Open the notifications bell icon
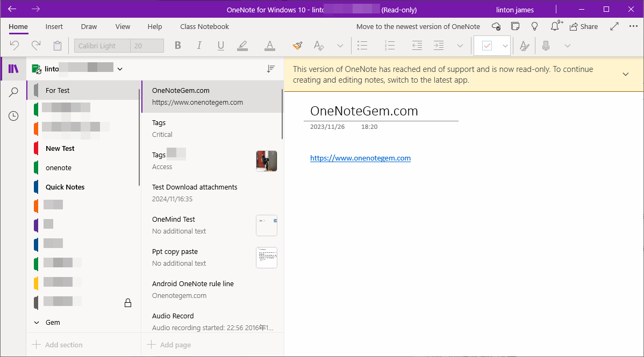Viewport: 644px width, 357px height. (x=555, y=26)
